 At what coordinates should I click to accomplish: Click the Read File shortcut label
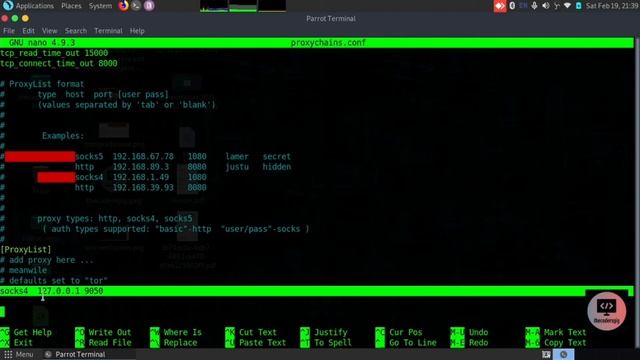(x=110, y=342)
